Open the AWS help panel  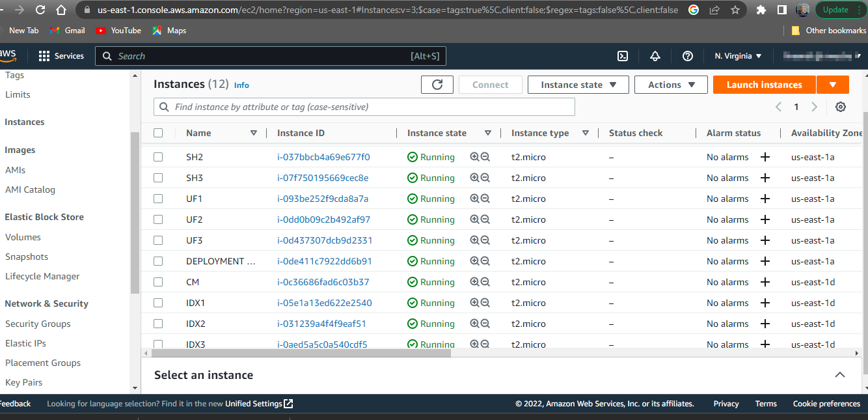(687, 56)
